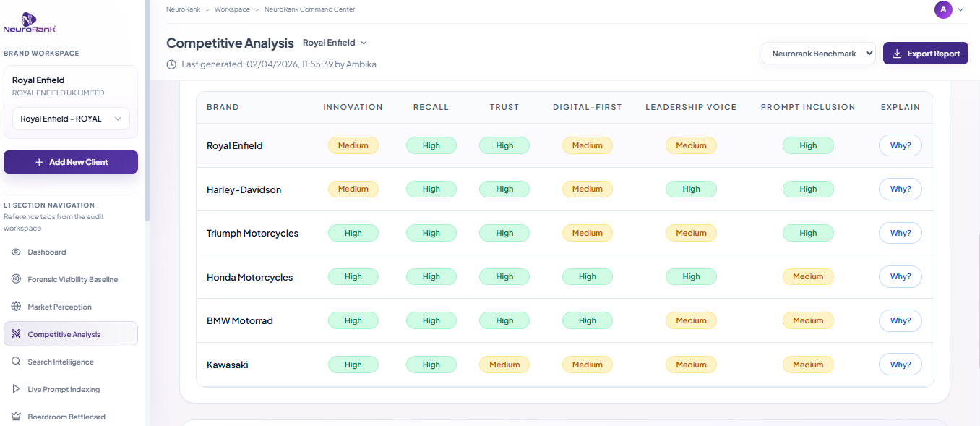Click the Search Intelligence magnifier icon

point(16,362)
